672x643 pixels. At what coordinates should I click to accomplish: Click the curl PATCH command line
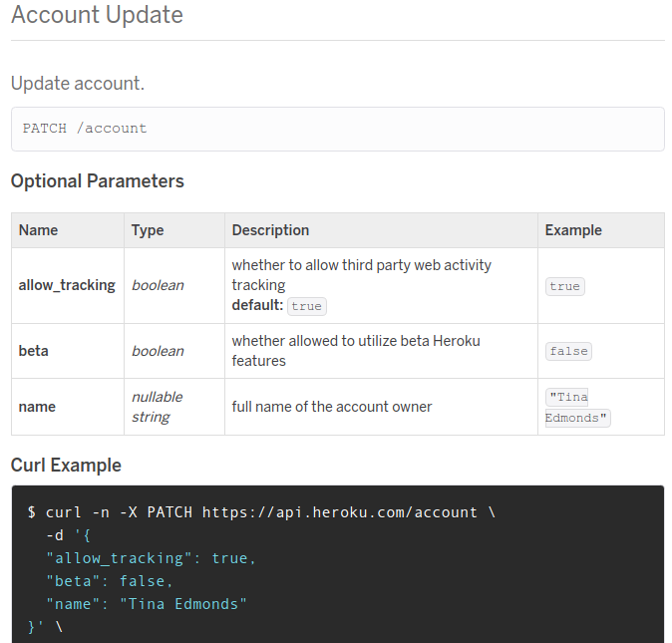[261, 512]
